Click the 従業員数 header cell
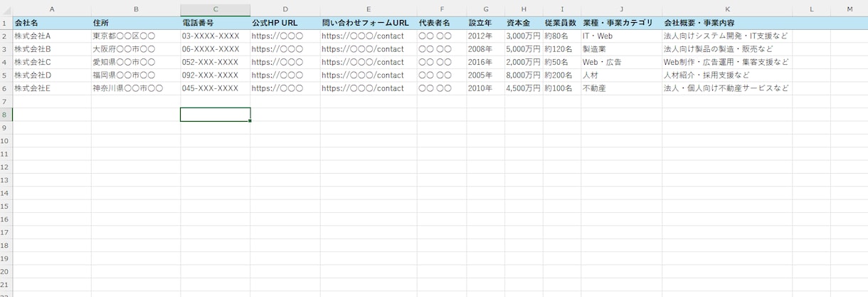The image size is (868, 297). (x=561, y=23)
